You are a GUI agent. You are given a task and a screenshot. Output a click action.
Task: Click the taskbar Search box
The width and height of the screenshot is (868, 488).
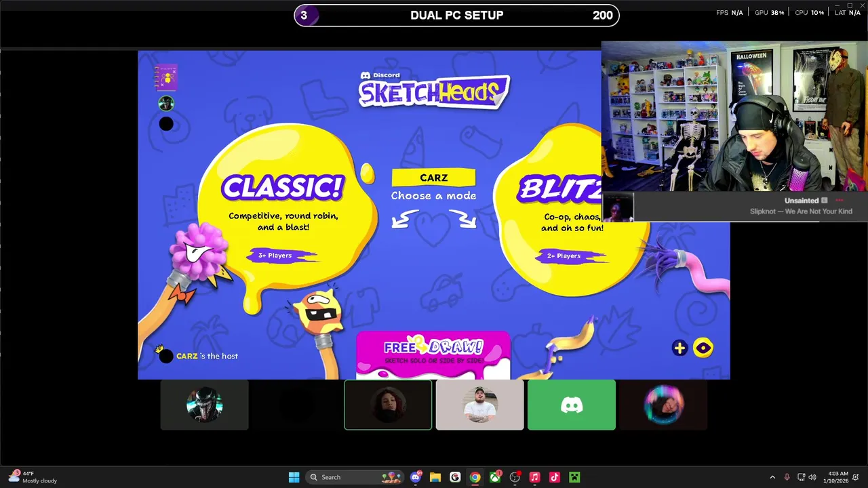pyautogui.click(x=354, y=477)
